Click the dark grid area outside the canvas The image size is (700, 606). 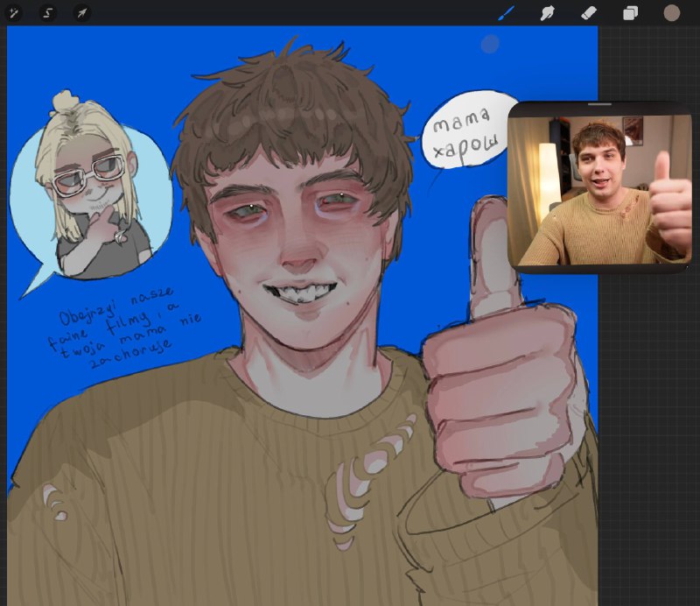click(648, 402)
